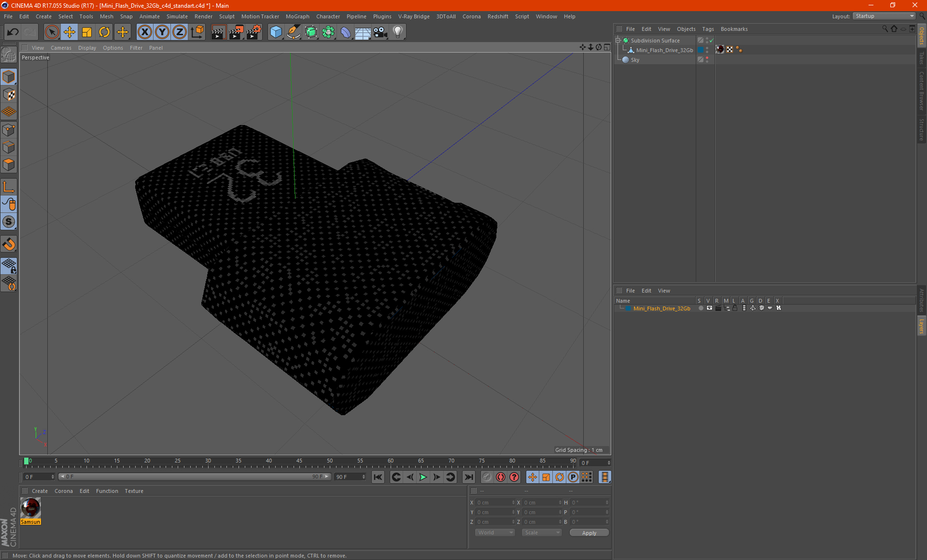This screenshot has height=560, width=927.
Task: Open the Render menu
Action: [203, 16]
